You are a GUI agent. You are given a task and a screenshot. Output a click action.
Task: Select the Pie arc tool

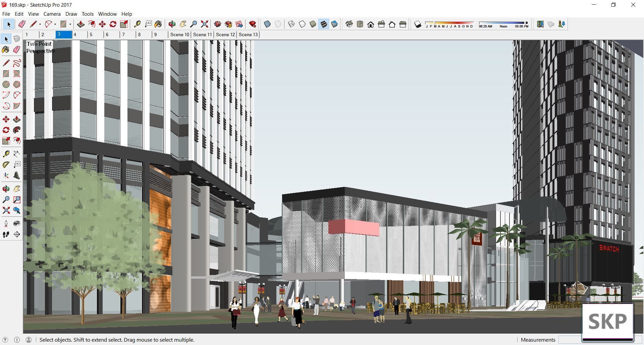(17, 106)
